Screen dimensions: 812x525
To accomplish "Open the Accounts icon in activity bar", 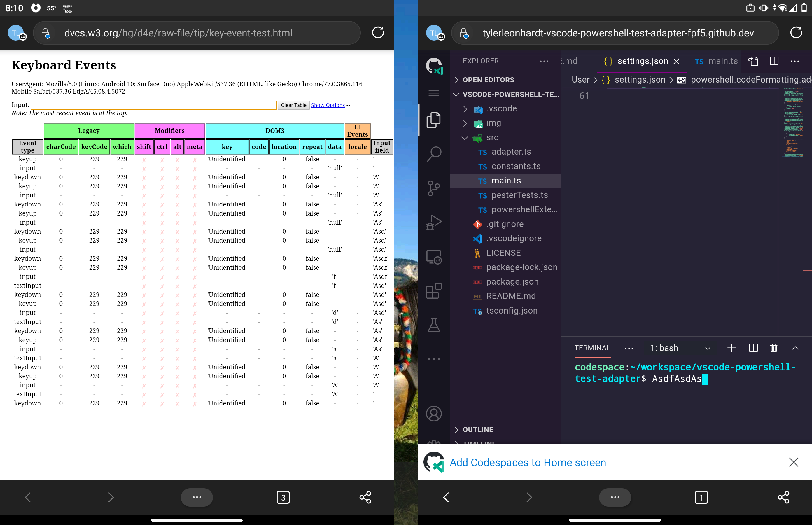I will (x=434, y=414).
